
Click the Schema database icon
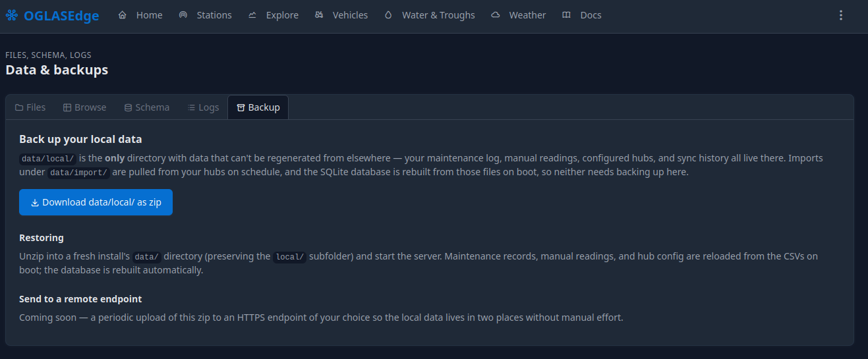point(128,107)
